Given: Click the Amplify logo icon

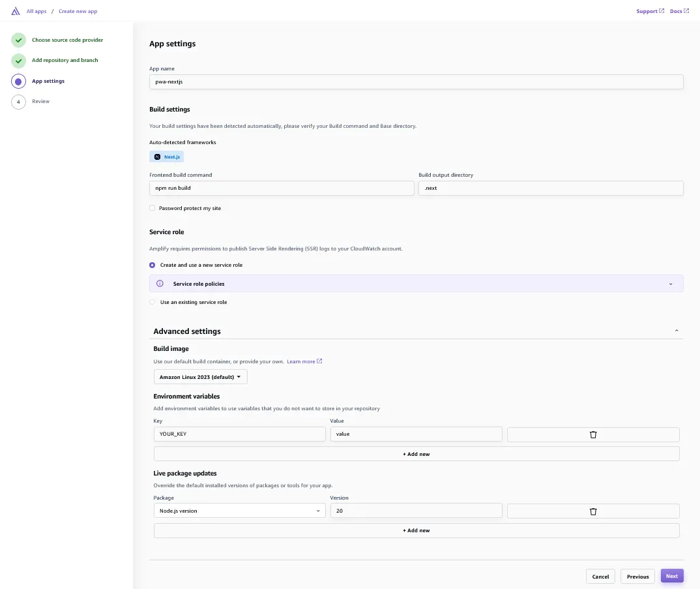Looking at the screenshot, I should 15,11.
